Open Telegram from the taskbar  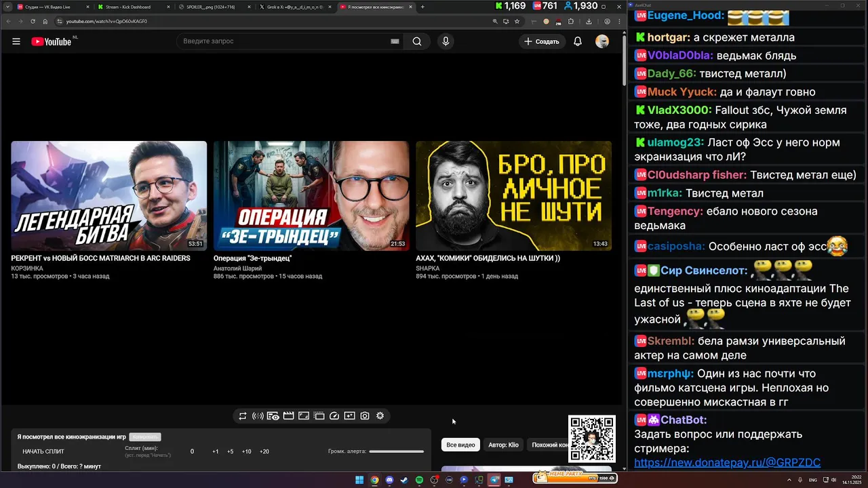pos(494,480)
